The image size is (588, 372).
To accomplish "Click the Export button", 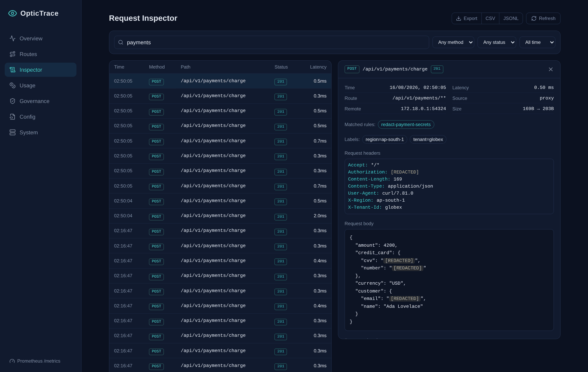I will point(466,18).
